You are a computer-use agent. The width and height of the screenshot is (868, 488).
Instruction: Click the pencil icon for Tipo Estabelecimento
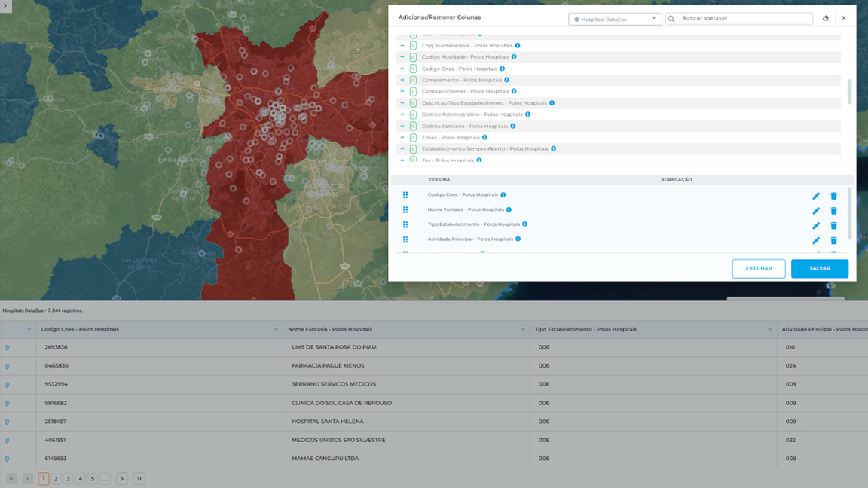(816, 226)
